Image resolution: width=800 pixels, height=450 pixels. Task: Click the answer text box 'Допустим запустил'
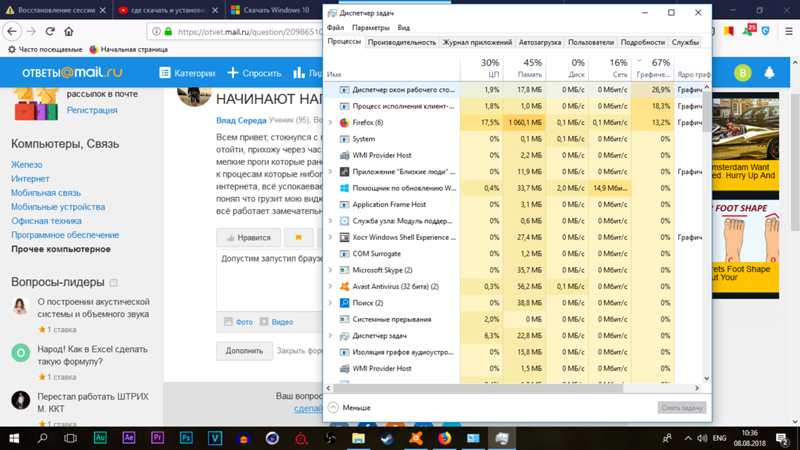click(x=270, y=281)
